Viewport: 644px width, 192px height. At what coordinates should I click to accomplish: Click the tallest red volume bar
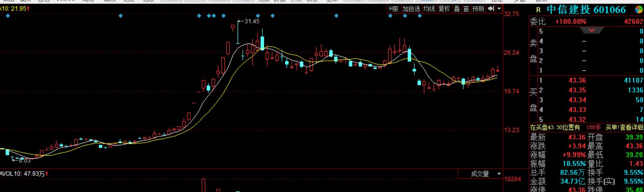(203, 185)
